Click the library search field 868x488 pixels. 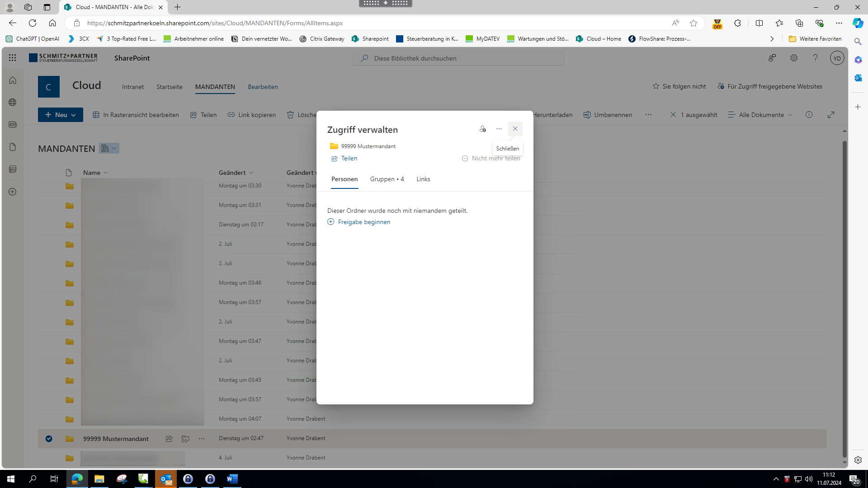(458, 58)
